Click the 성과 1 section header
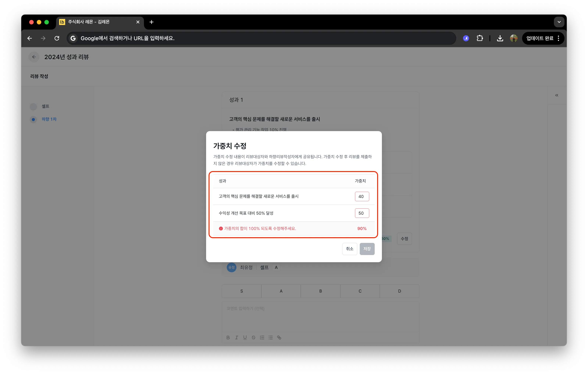The image size is (588, 374). pos(236,100)
